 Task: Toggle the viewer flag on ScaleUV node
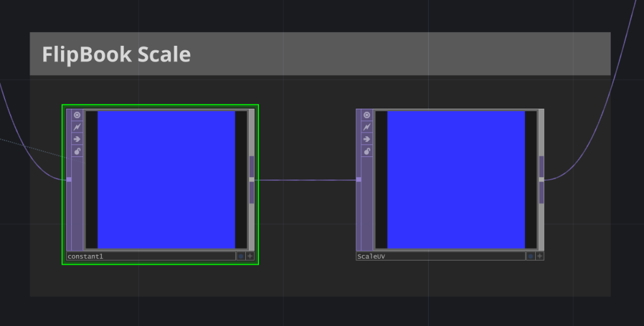367,115
